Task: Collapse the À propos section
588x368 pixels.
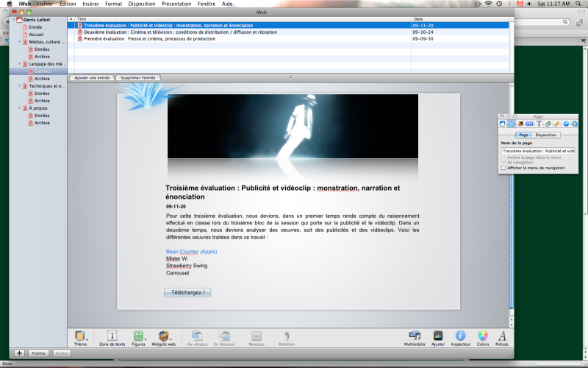Action: (x=20, y=108)
